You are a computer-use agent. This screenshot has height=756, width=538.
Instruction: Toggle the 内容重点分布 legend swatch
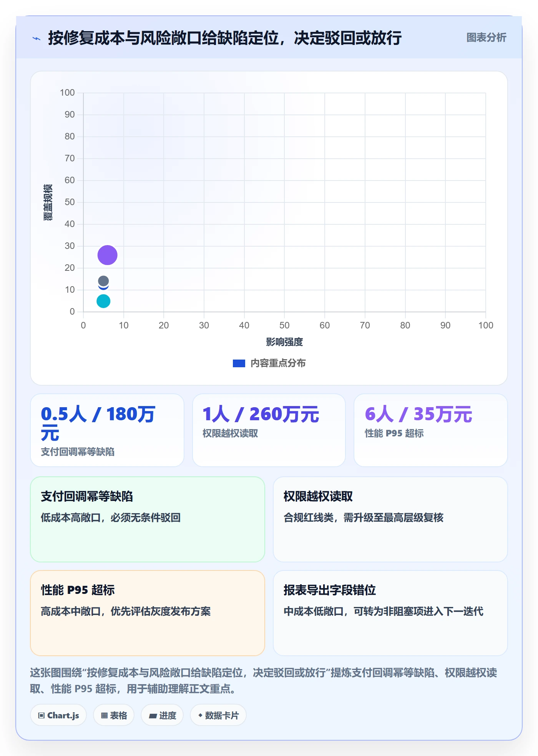tap(239, 363)
